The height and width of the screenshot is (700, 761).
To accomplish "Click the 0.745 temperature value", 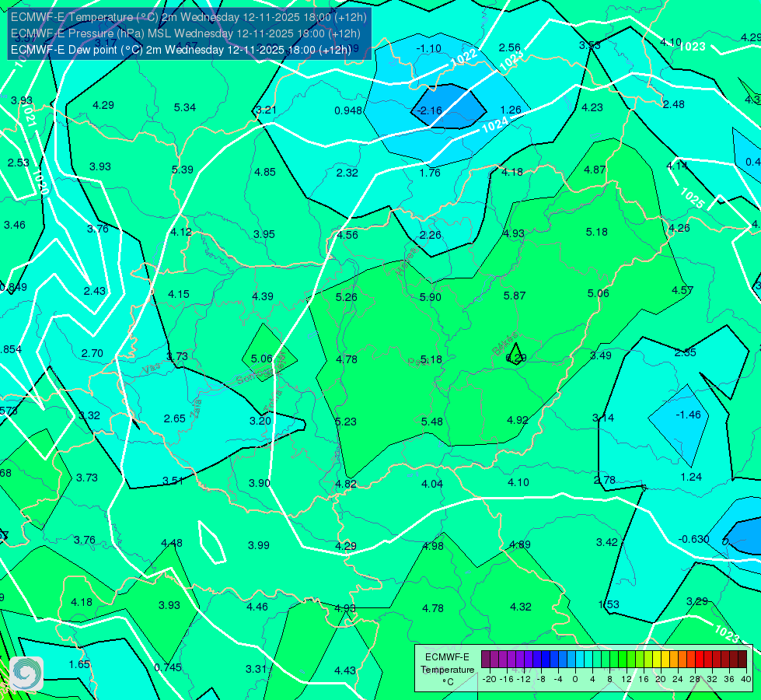I will [168, 667].
